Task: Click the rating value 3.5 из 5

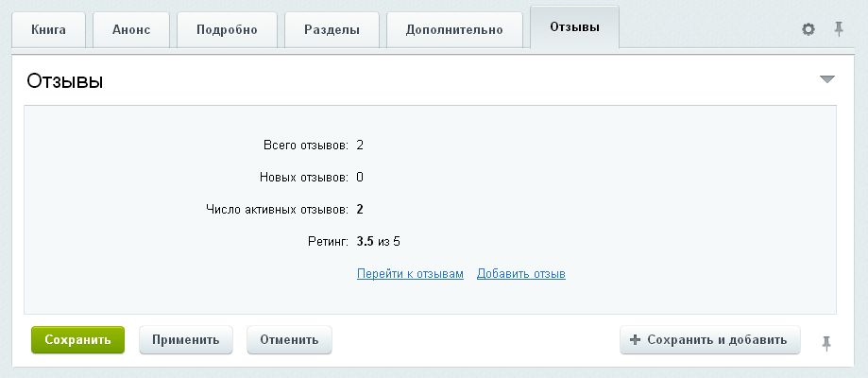Action: pos(381,241)
